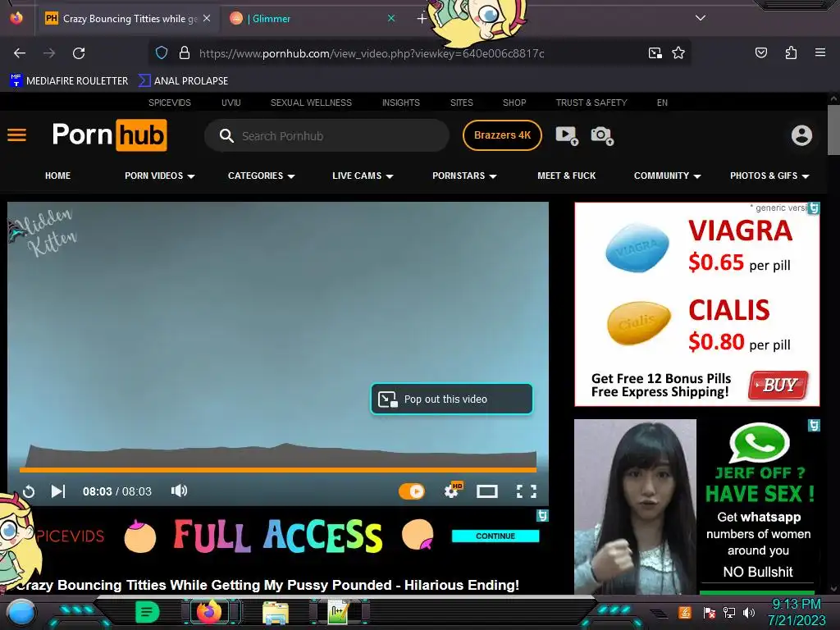Reload the current page
Image resolution: width=840 pixels, height=630 pixels.
coord(79,53)
